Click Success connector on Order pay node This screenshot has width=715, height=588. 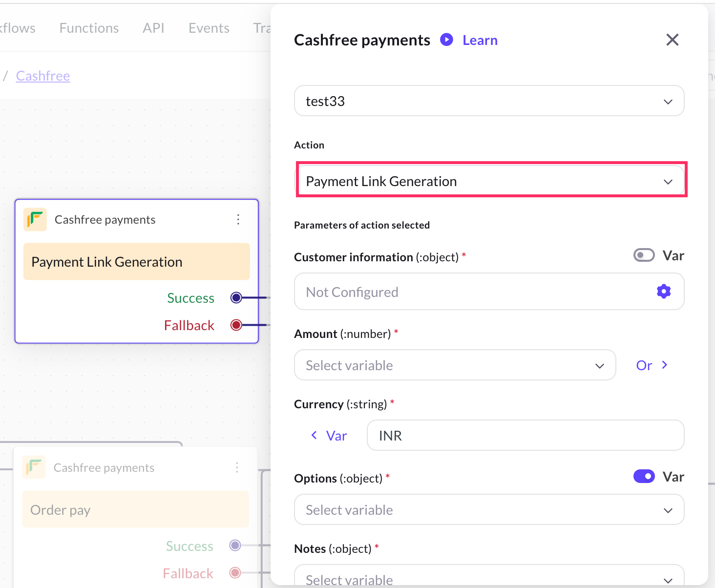[x=235, y=545]
